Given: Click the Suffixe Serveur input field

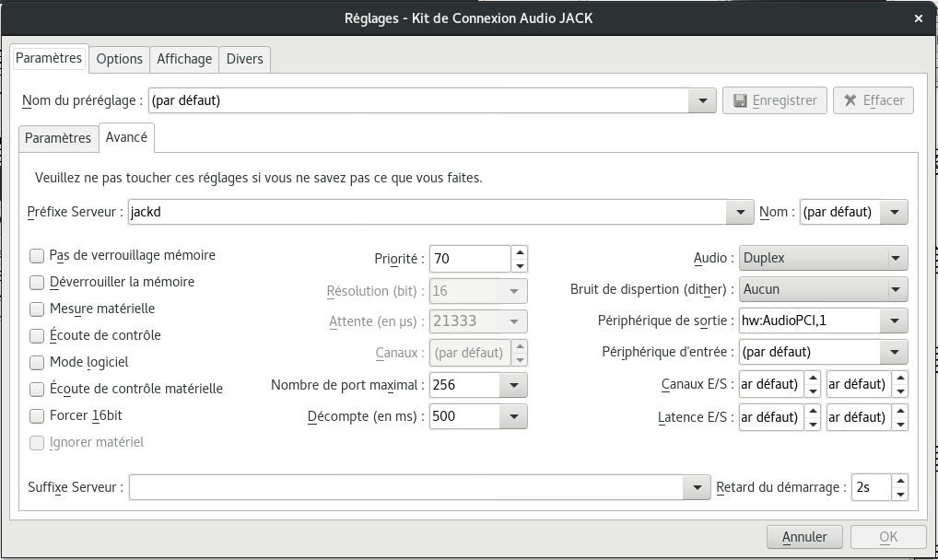Looking at the screenshot, I should pos(405,487).
